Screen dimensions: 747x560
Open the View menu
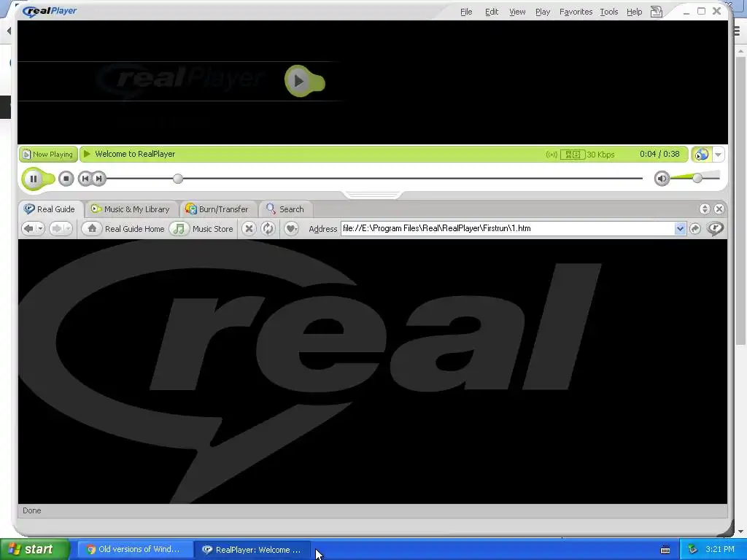pyautogui.click(x=517, y=12)
